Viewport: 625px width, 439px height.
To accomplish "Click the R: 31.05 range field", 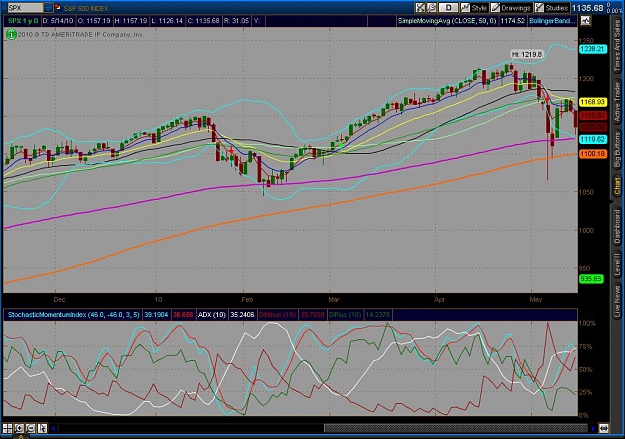I will pyautogui.click(x=236, y=21).
